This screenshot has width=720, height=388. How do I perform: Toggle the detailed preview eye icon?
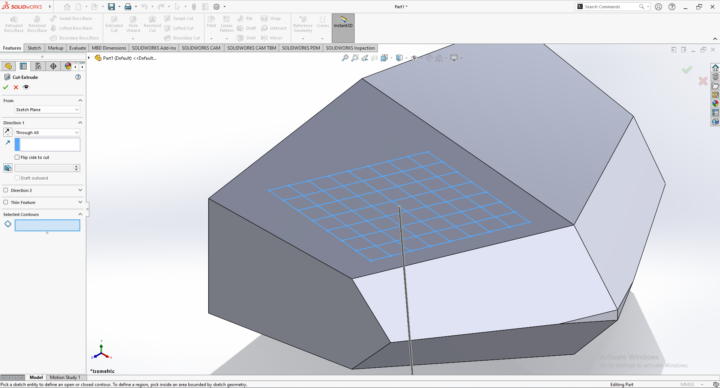tap(26, 87)
